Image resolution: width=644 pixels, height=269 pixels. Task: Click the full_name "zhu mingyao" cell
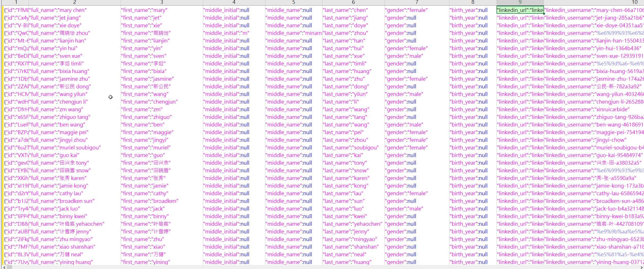(75, 239)
